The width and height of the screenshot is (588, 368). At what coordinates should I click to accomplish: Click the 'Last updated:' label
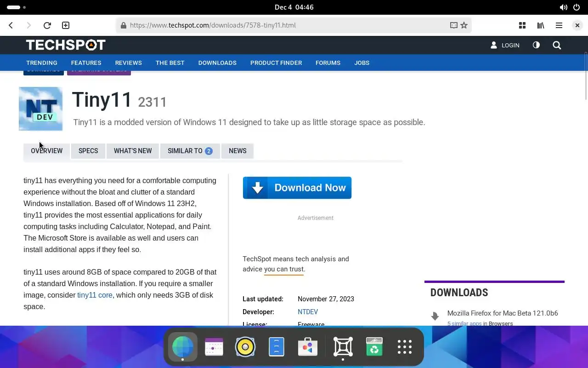[263, 299]
